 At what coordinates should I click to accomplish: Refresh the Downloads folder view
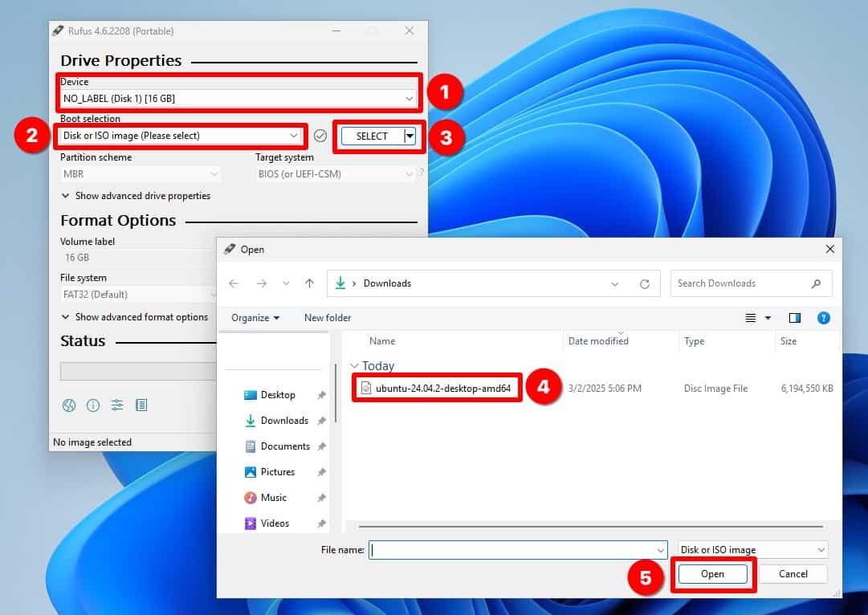[x=644, y=283]
